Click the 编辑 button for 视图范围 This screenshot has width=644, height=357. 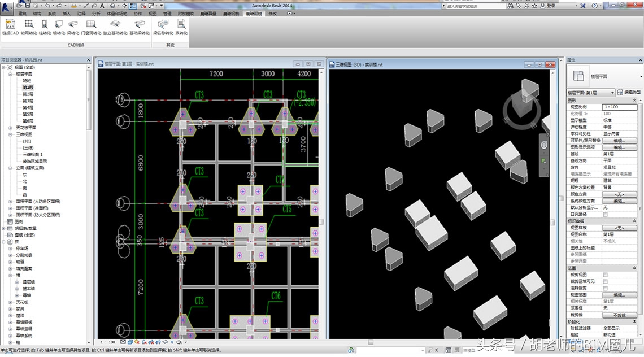(619, 295)
